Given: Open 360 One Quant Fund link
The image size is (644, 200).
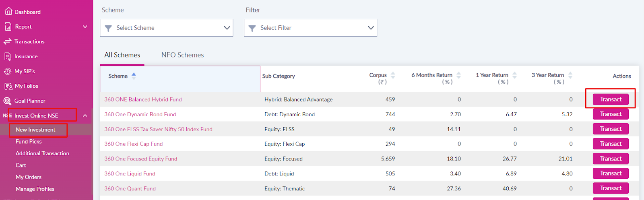Looking at the screenshot, I should pyautogui.click(x=130, y=189).
